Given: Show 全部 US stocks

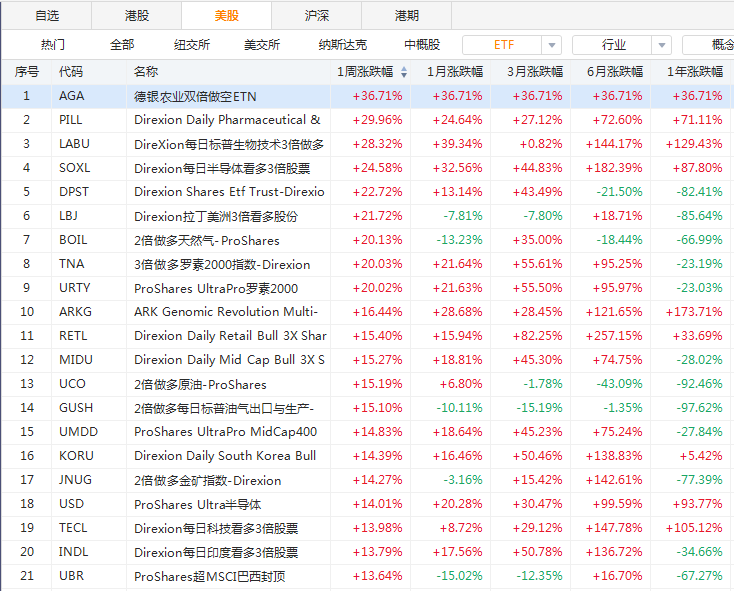Looking at the screenshot, I should 122,45.
